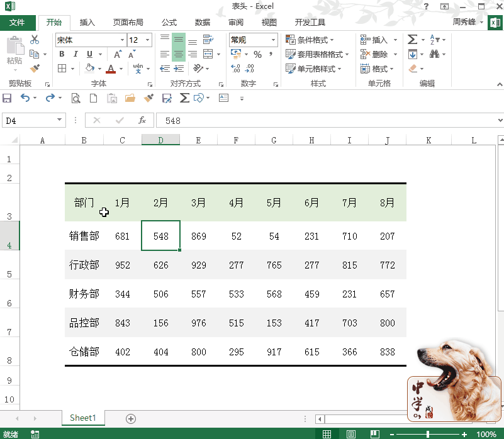Viewport: 504px width, 439px height.
Task: Toggle bold formatting on cell D4
Action: [x=62, y=54]
